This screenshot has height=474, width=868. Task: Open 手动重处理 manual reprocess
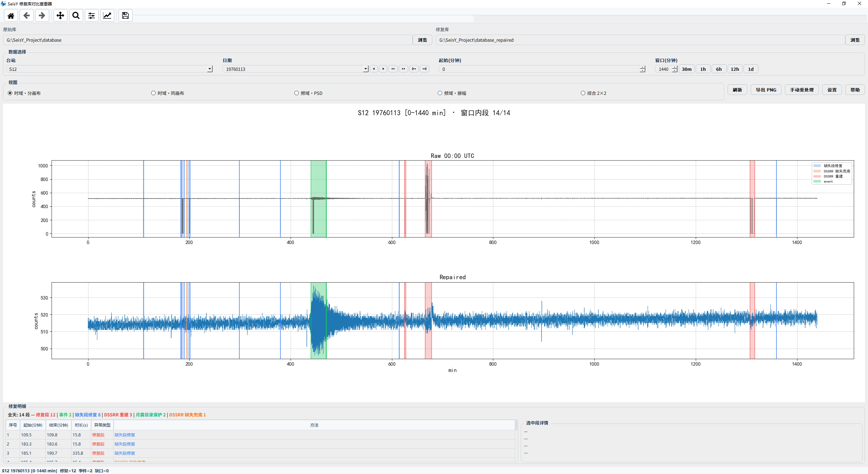802,90
